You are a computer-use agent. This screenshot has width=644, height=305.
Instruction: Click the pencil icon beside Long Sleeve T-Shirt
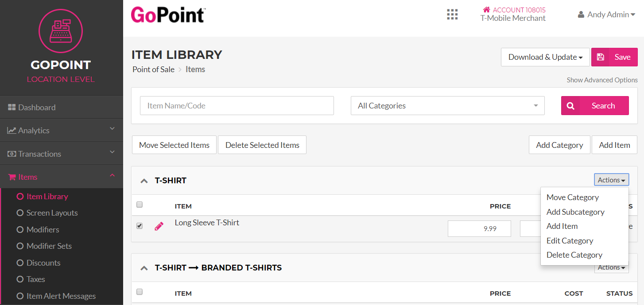click(159, 226)
